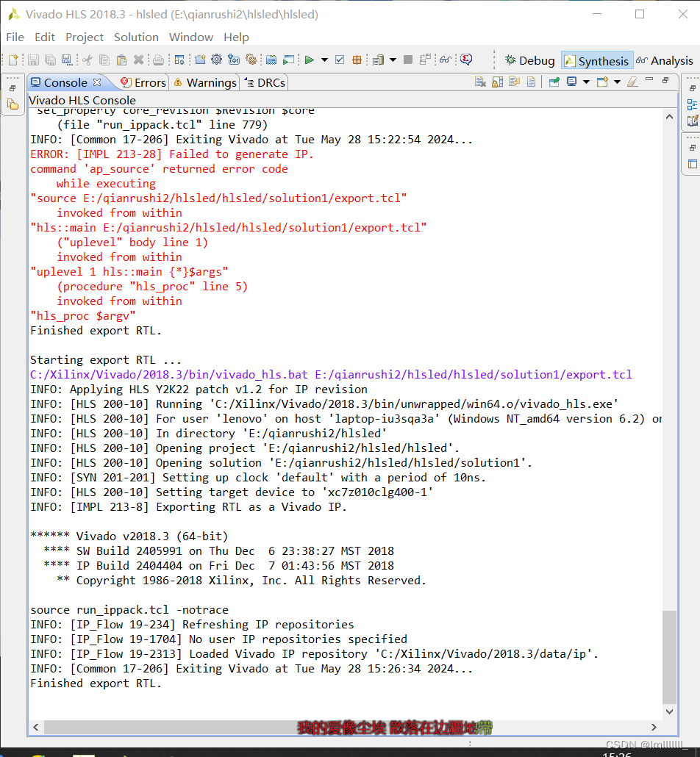Switch to the Analysis perspective
The height and width of the screenshot is (757, 700).
(x=665, y=61)
